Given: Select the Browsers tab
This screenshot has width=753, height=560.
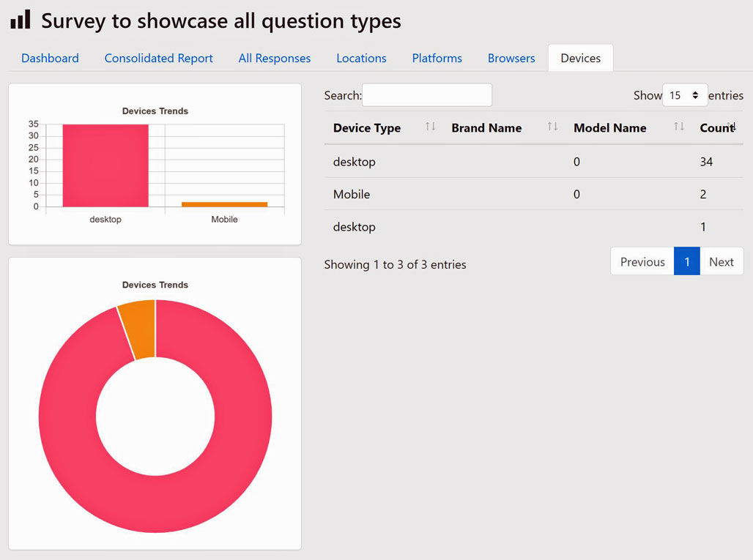Looking at the screenshot, I should [x=511, y=58].
